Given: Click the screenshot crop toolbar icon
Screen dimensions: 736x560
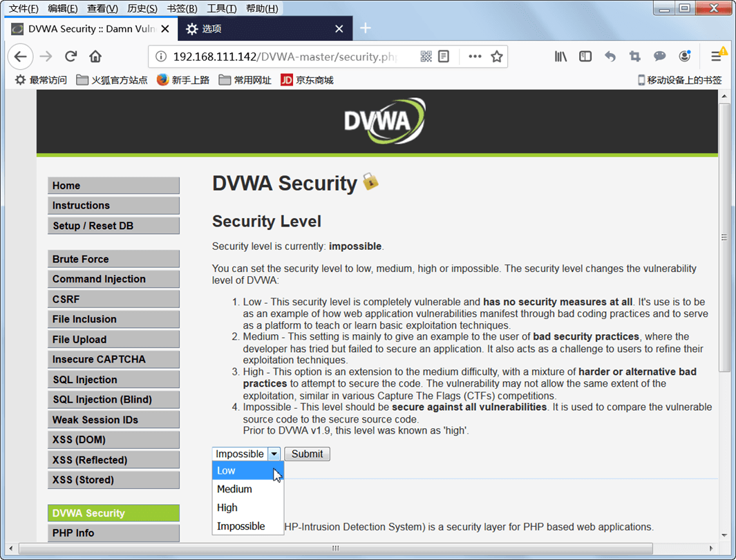Looking at the screenshot, I should [x=634, y=57].
